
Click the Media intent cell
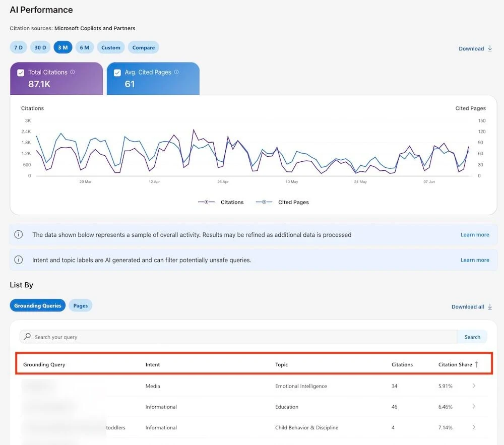[153, 386]
